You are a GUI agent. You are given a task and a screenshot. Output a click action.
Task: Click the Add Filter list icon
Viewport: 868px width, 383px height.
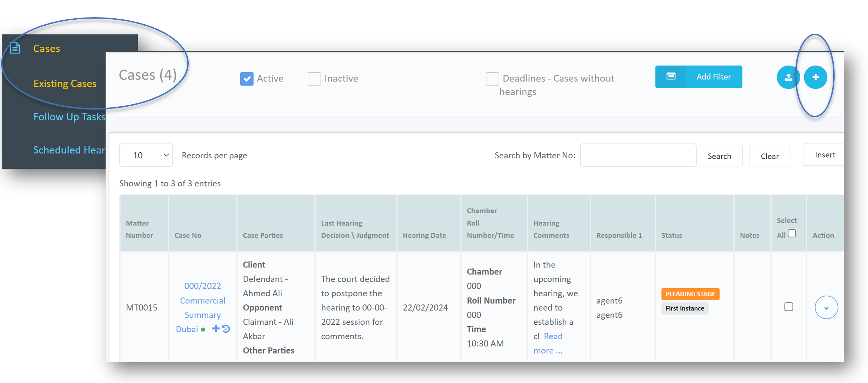[670, 77]
